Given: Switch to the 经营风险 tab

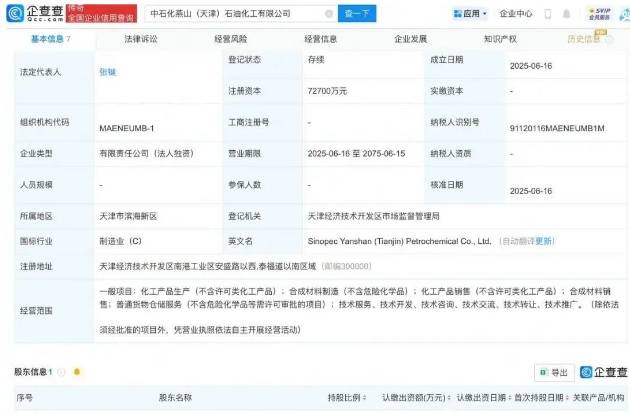Looking at the screenshot, I should pos(231,39).
